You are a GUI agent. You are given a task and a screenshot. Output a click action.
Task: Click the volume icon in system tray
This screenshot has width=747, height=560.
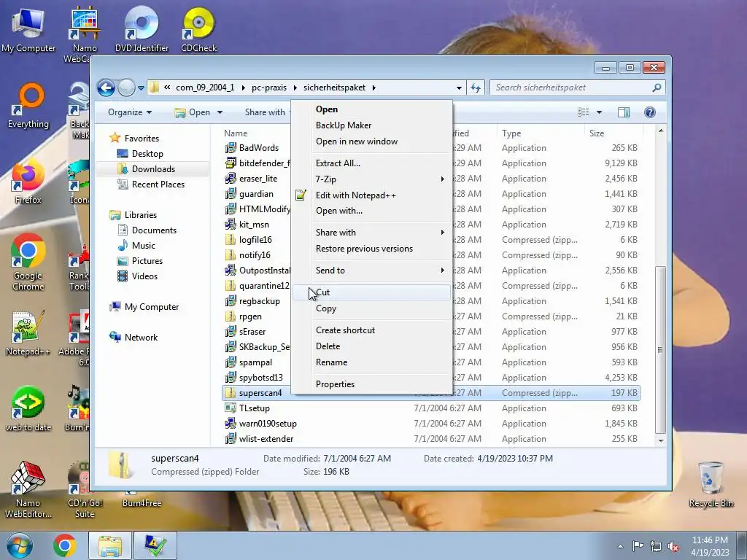673,546
